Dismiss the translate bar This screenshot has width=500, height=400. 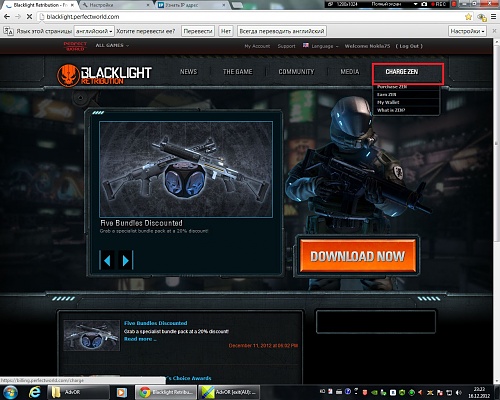click(494, 31)
